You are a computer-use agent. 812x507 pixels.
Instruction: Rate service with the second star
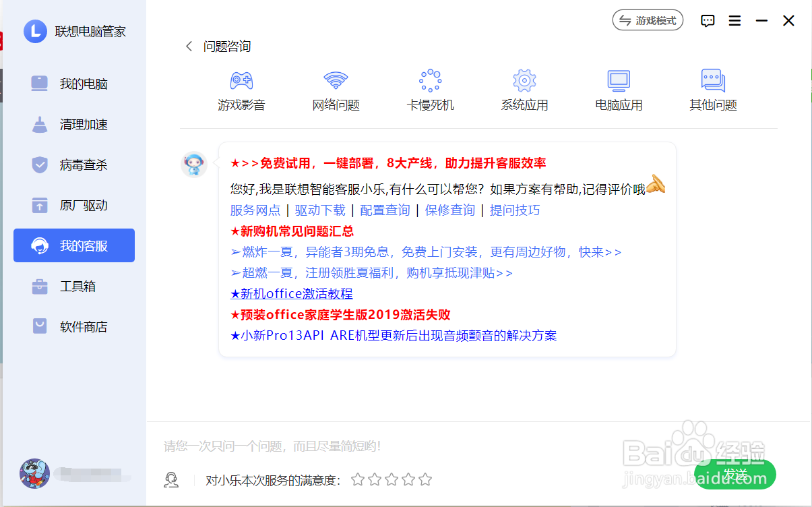(375, 479)
